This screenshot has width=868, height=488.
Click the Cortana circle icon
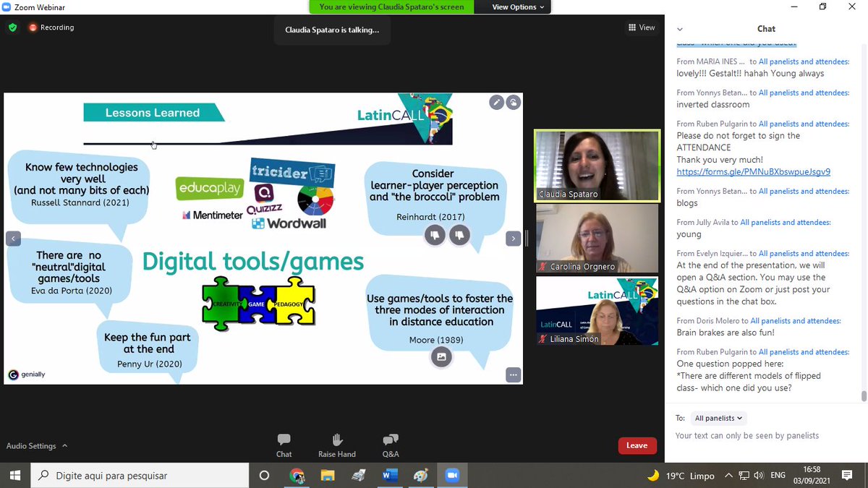[264, 475]
